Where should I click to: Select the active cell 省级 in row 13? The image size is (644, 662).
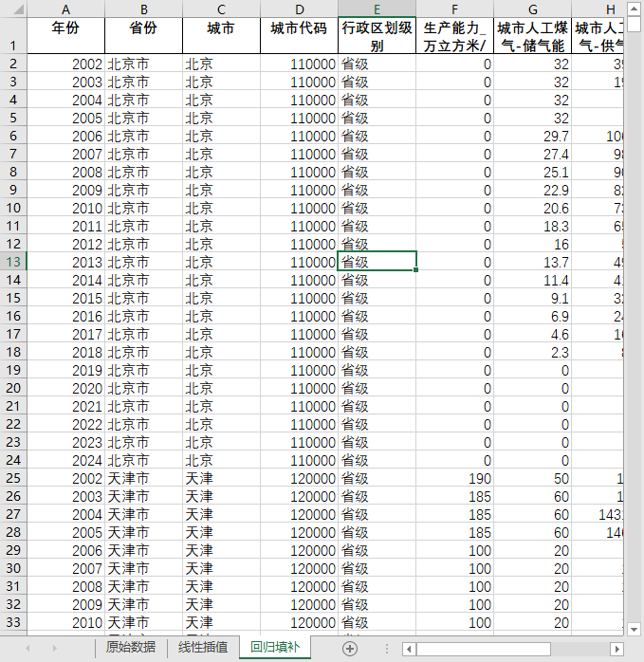click(377, 262)
